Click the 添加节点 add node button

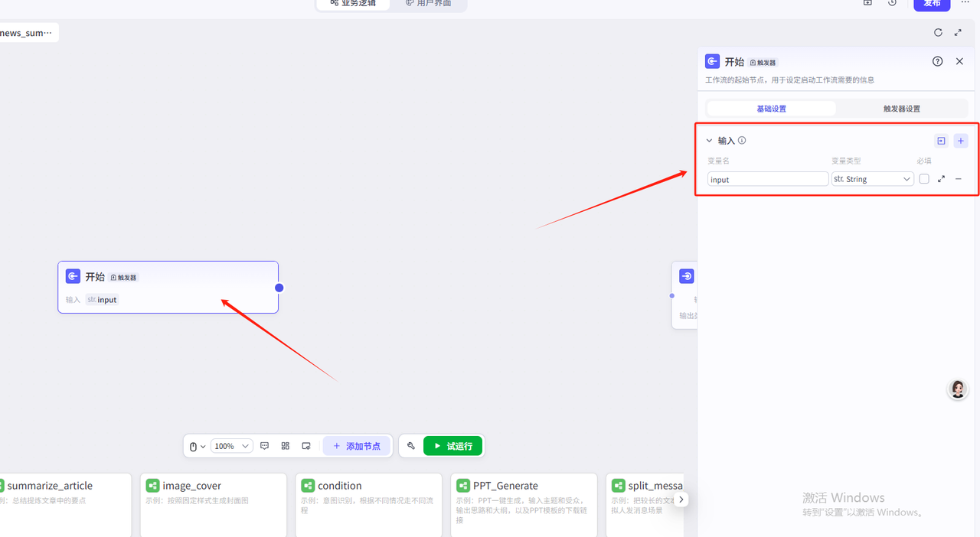[357, 446]
